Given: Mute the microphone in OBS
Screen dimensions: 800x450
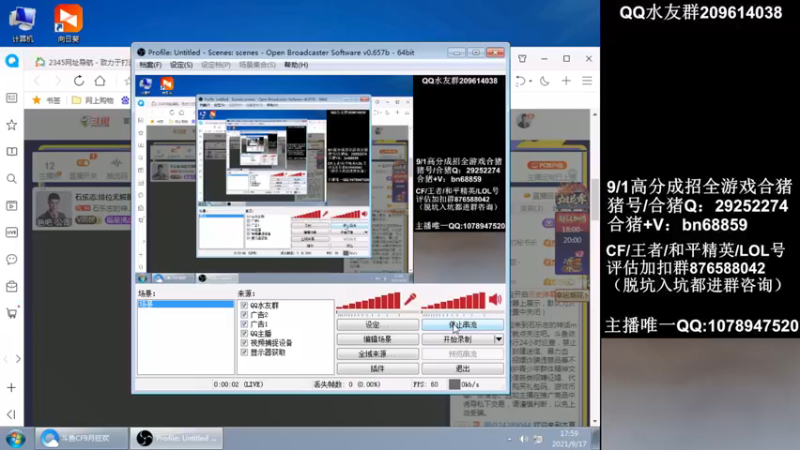Looking at the screenshot, I should coord(410,299).
